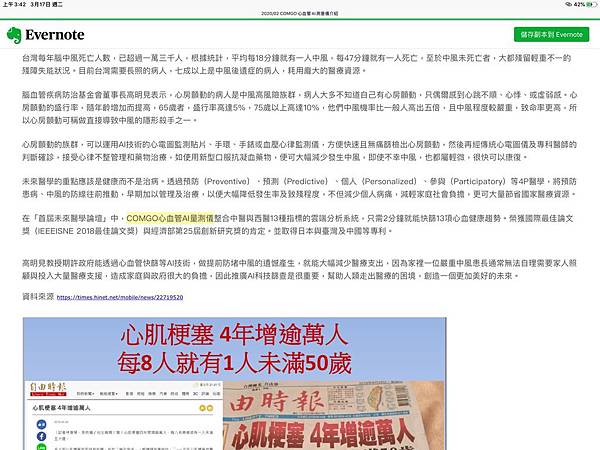Click the 儲存副本到 Evernote button
600x450 pixels.
pos(551,34)
